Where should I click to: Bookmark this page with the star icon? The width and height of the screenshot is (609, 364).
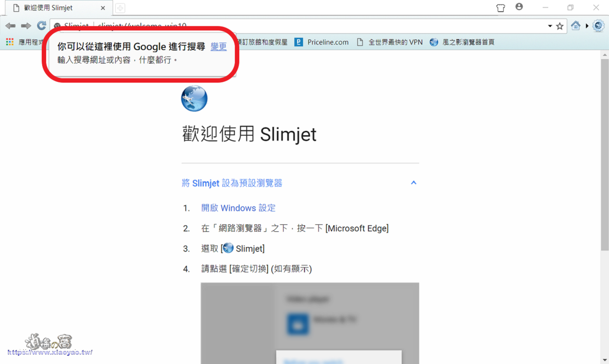pos(560,26)
